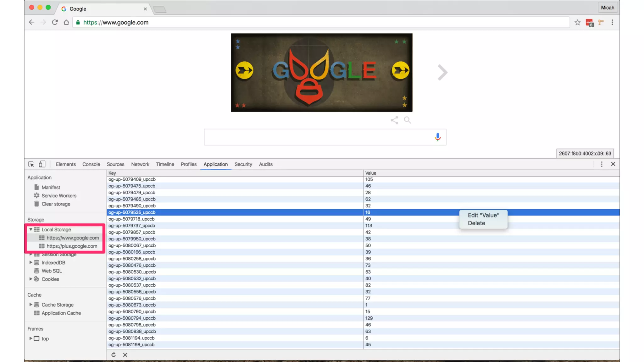Image resolution: width=644 pixels, height=362 pixels.
Task: Open the Clear storage item
Action: (x=56, y=204)
